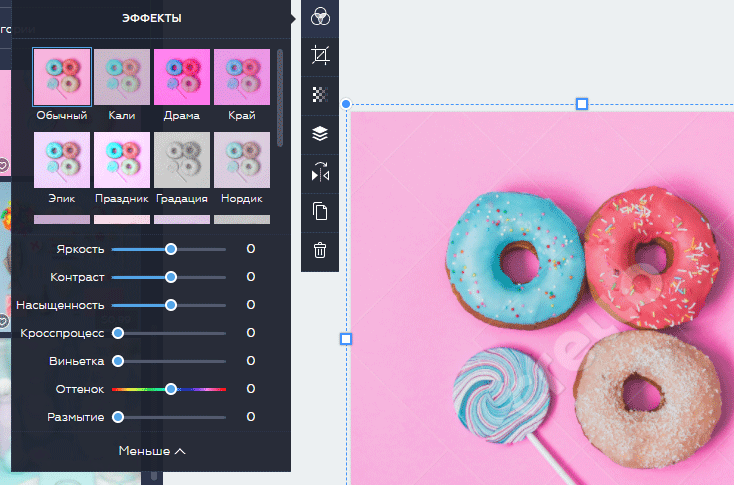Apply the Драма effect thumbnail

[x=182, y=77]
